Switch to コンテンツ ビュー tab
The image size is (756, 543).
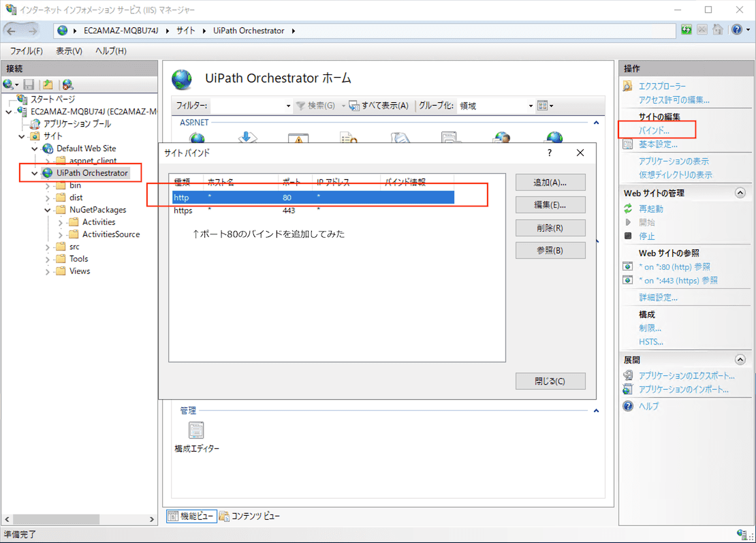point(249,516)
